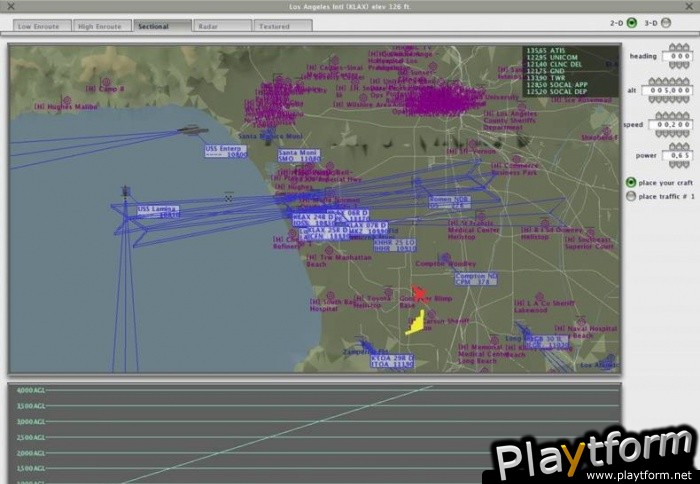Click the St Francis Medical Center helipad icon
700x484 pixels.
[481, 217]
